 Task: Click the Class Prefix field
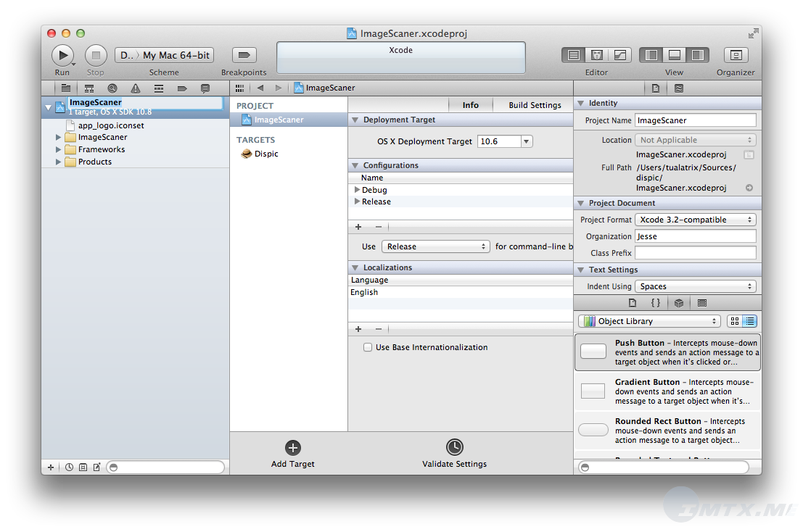[x=696, y=253]
